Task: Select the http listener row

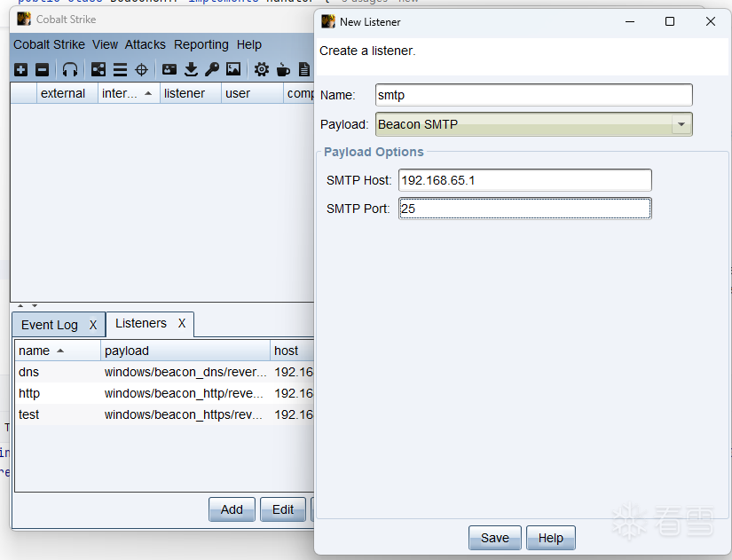Action: pyautogui.click(x=164, y=393)
